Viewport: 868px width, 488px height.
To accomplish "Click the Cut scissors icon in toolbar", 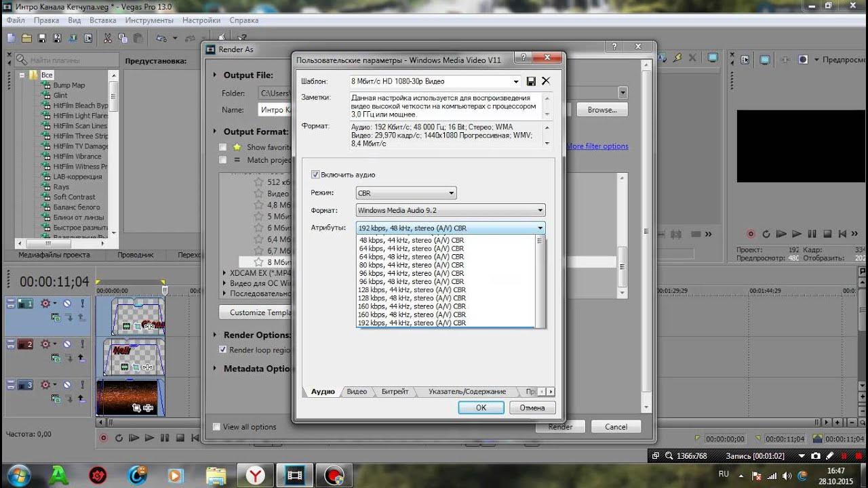I will [108, 38].
